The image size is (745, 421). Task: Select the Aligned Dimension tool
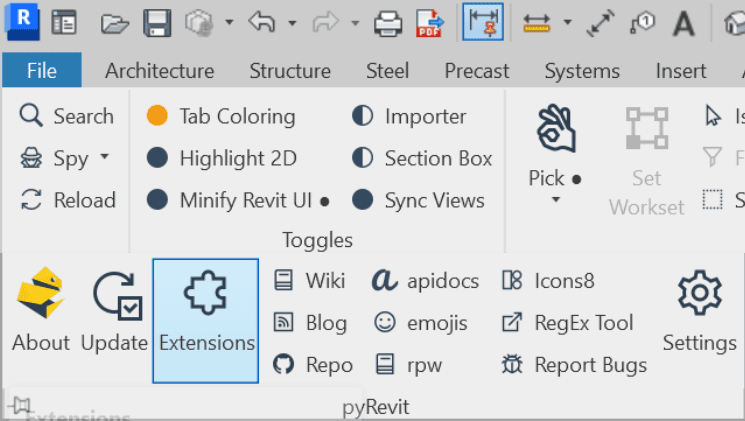[600, 23]
